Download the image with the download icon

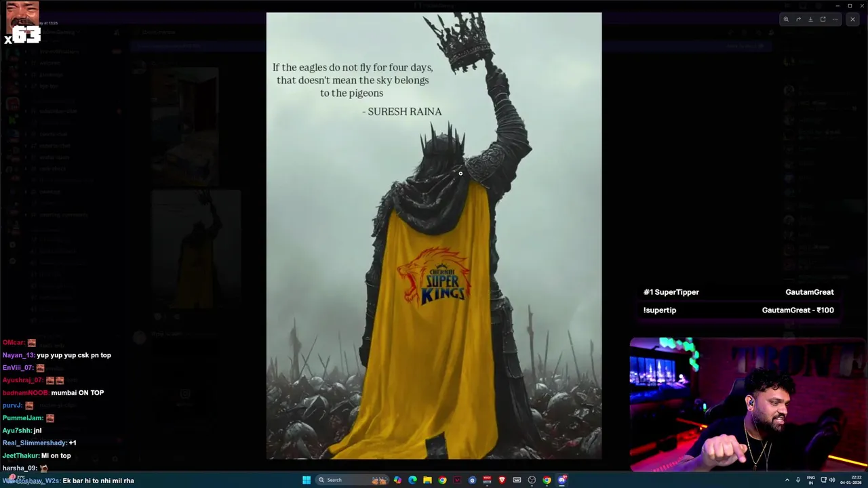tap(810, 19)
